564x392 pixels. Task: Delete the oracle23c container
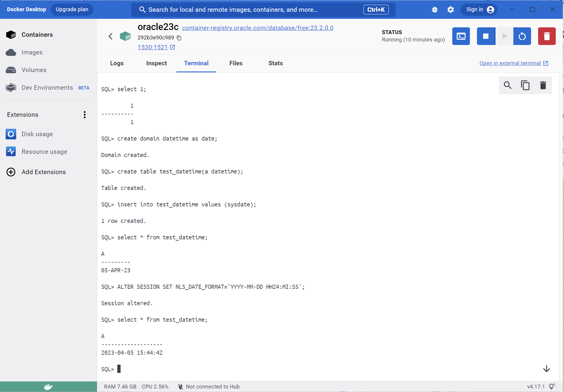point(547,36)
